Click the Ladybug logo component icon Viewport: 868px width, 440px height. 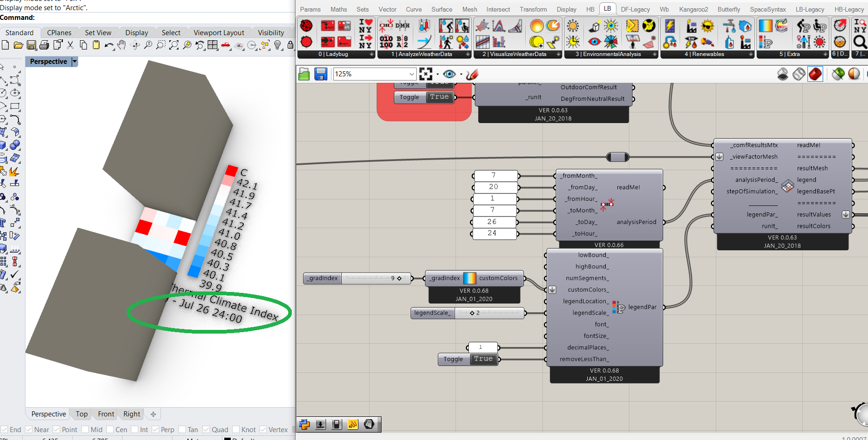(306, 25)
